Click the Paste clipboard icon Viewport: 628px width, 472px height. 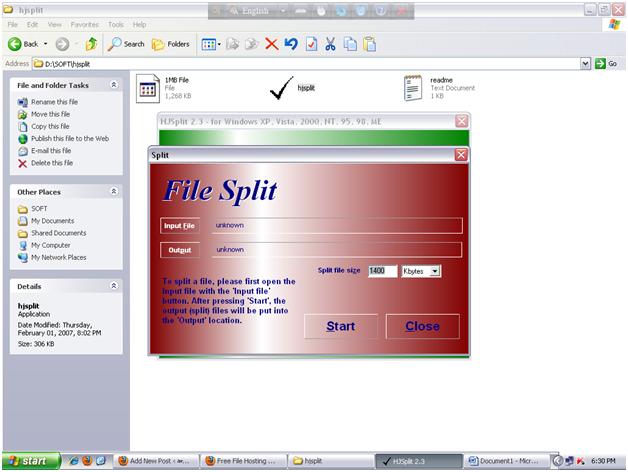pyautogui.click(x=370, y=44)
